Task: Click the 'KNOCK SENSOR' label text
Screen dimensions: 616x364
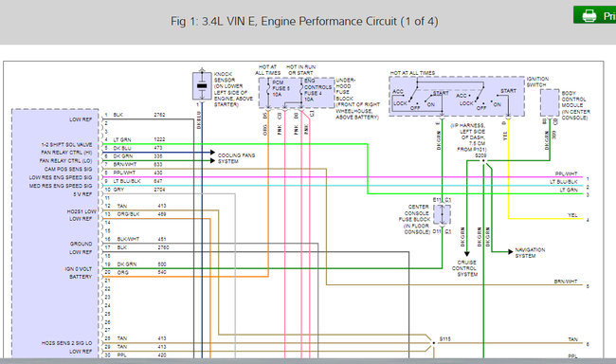Action: click(x=225, y=77)
